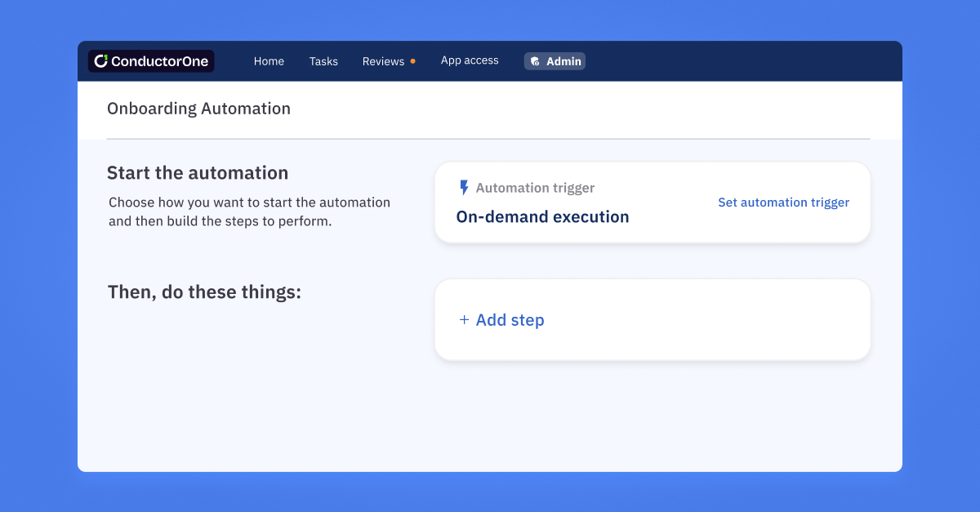Click the Onboarding Automation page title
980x512 pixels.
(x=198, y=108)
